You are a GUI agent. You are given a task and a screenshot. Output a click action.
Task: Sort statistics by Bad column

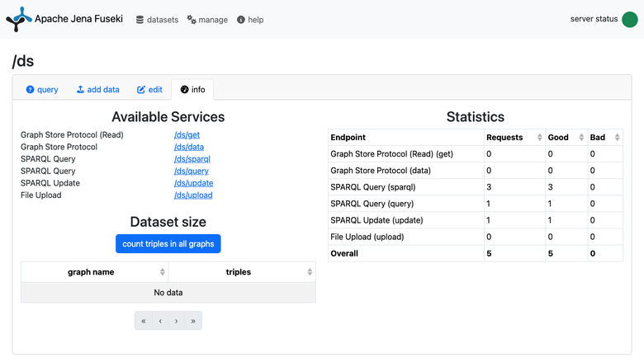(x=617, y=138)
